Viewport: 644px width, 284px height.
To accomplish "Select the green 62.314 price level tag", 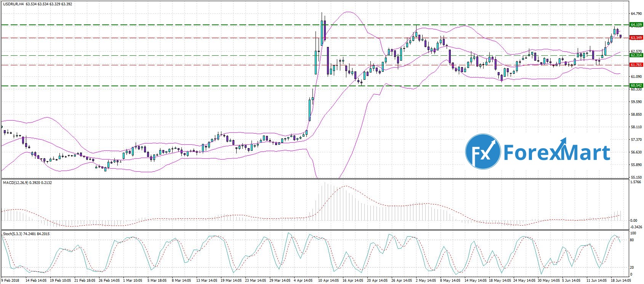I will (636, 55).
